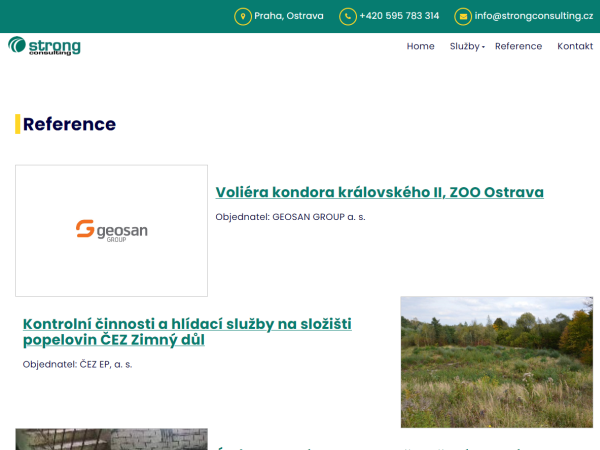
Task: Click the phone icon in the header
Action: [x=347, y=16]
